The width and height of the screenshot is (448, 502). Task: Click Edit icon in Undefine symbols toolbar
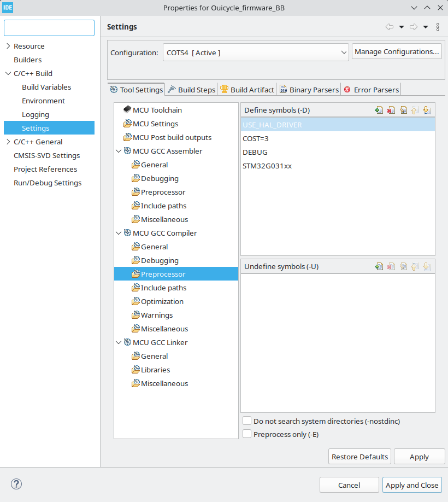click(x=403, y=266)
